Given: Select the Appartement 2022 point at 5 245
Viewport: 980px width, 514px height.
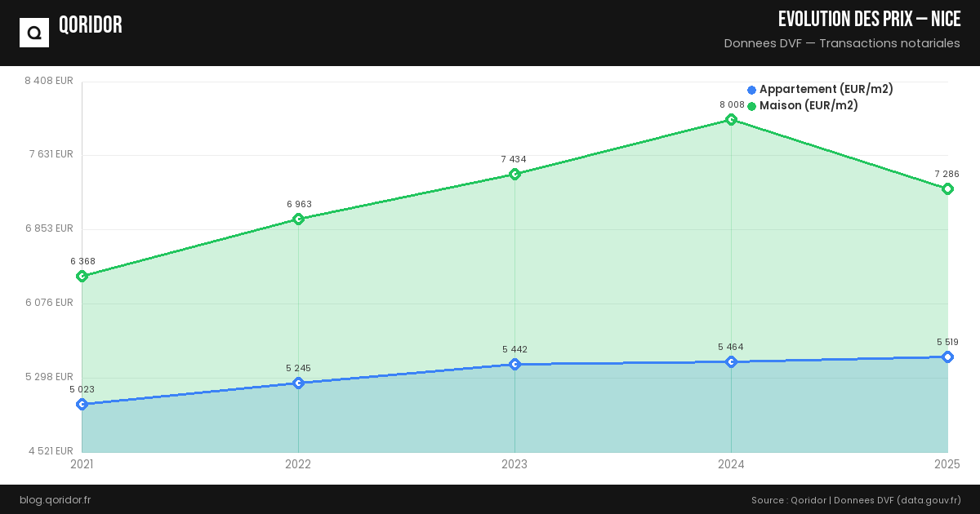Looking at the screenshot, I should (298, 383).
